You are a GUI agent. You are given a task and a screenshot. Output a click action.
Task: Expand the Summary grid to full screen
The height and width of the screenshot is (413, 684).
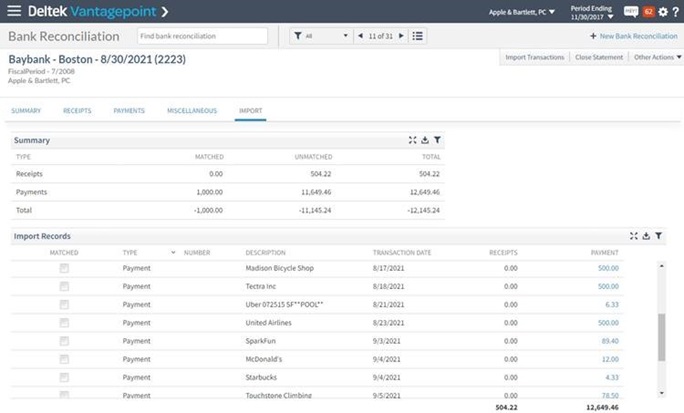[412, 141]
